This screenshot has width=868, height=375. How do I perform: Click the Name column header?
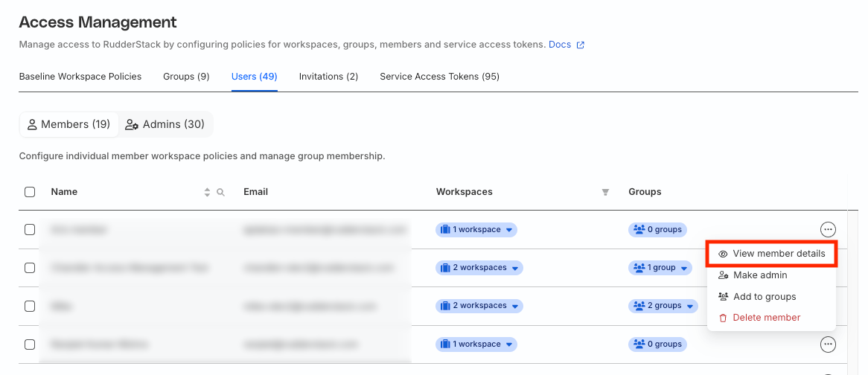(64, 192)
